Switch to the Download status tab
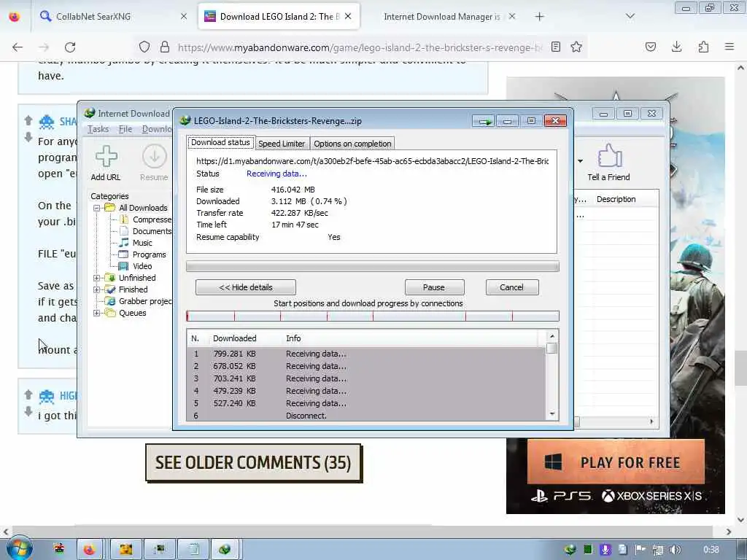 point(220,142)
